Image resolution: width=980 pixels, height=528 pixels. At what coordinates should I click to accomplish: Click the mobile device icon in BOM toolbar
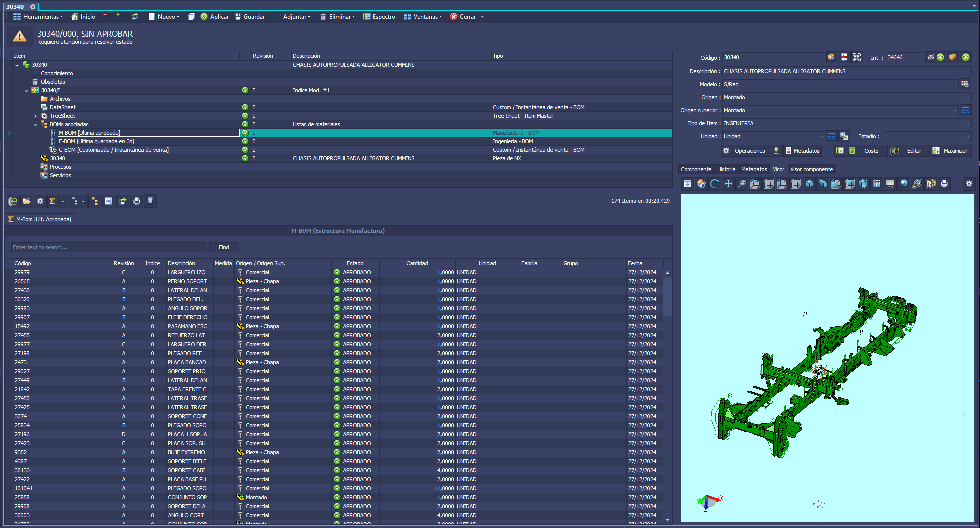150,201
